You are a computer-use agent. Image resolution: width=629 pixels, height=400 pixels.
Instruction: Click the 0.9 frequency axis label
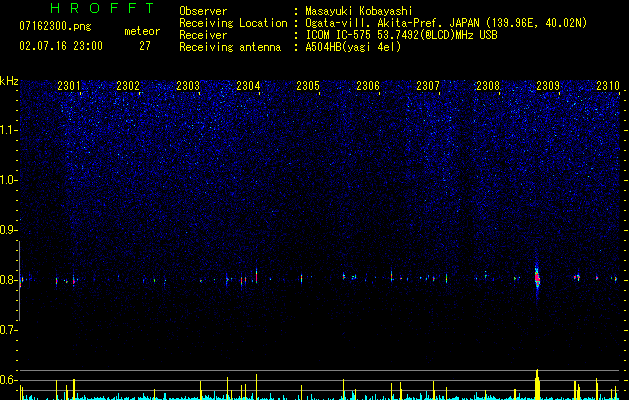pyautogui.click(x=9, y=230)
